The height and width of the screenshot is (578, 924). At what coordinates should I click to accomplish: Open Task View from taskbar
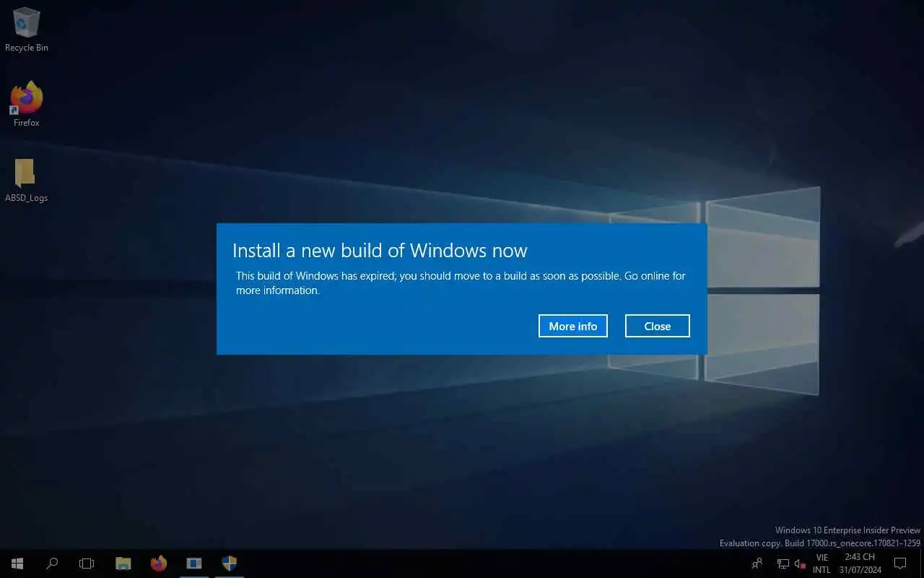coord(87,564)
